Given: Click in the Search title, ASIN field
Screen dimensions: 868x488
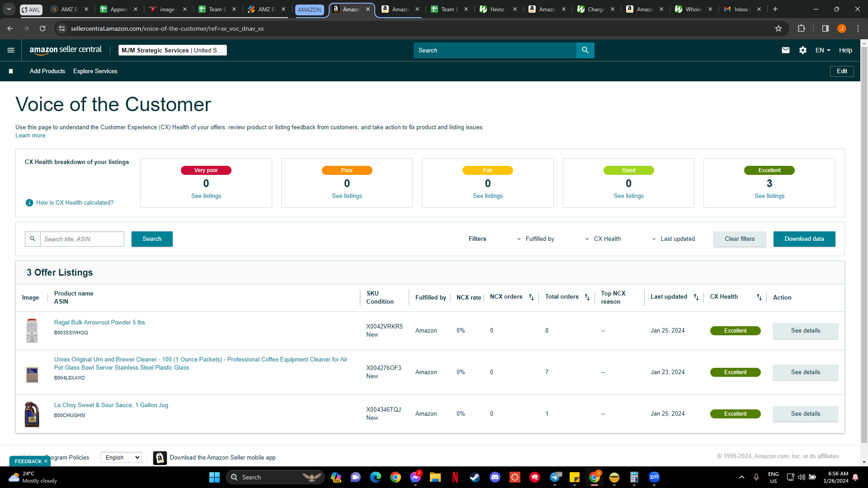Looking at the screenshot, I should pyautogui.click(x=82, y=239).
